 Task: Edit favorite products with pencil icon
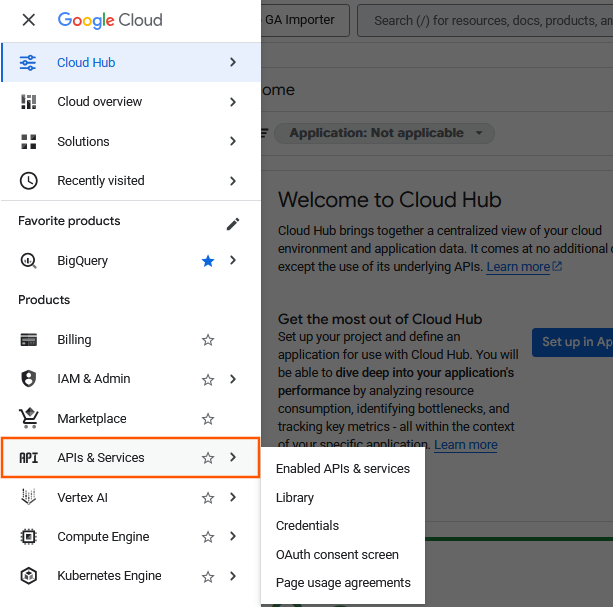pyautogui.click(x=233, y=223)
